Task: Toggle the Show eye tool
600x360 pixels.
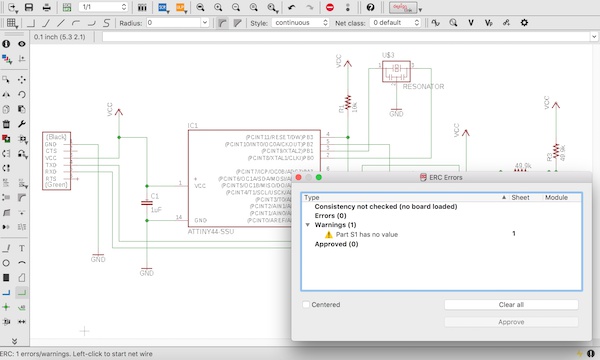Action: point(22,44)
